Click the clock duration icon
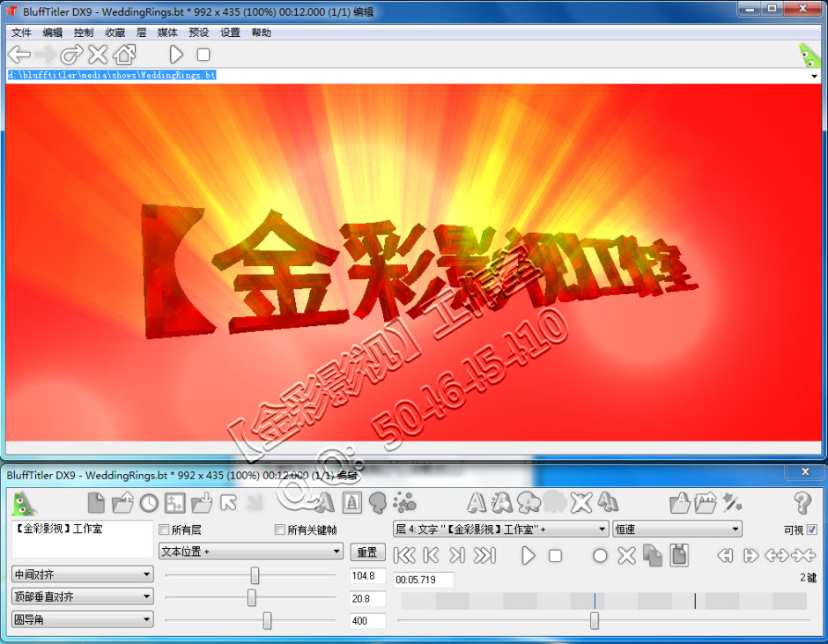The height and width of the screenshot is (644, 828). click(149, 503)
